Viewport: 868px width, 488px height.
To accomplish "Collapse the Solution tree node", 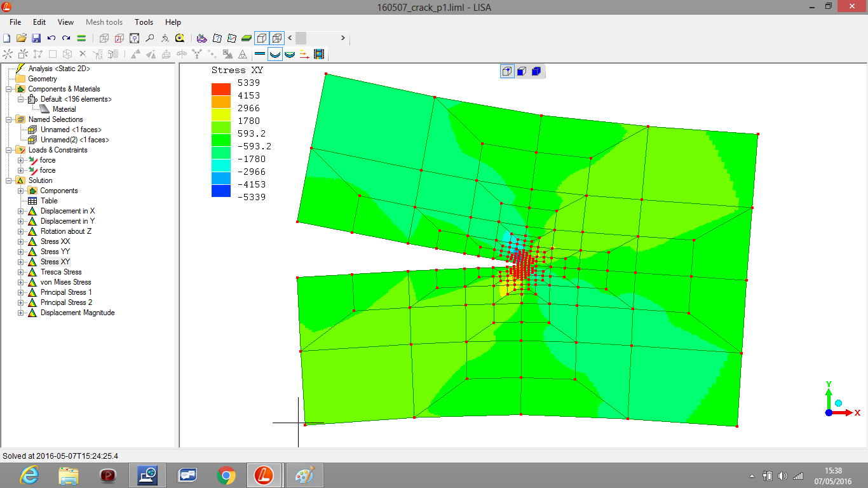I will pyautogui.click(x=9, y=180).
